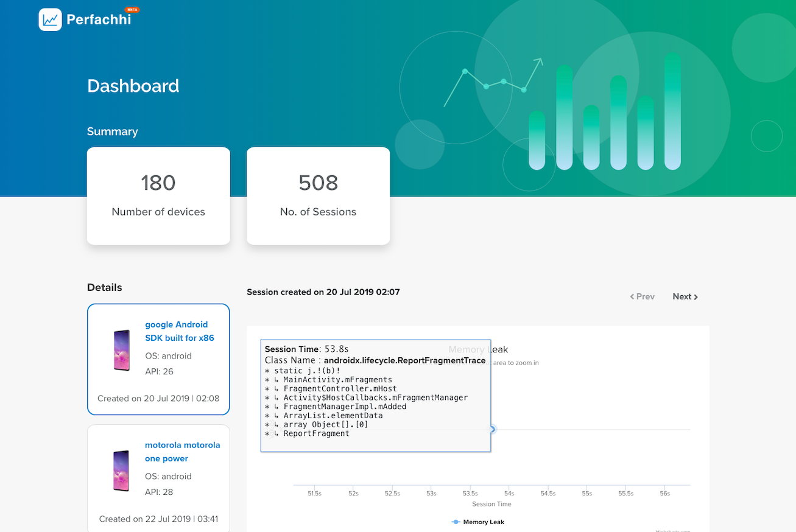Click the Memory Leak data point at 53.8s
This screenshot has width=796, height=532.
[x=493, y=429]
